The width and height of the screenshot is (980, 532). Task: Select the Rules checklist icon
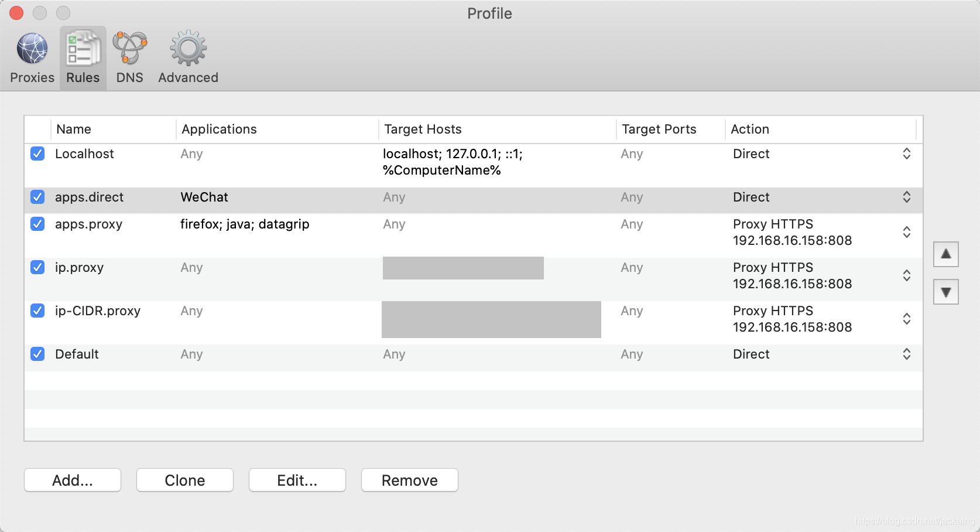83,49
